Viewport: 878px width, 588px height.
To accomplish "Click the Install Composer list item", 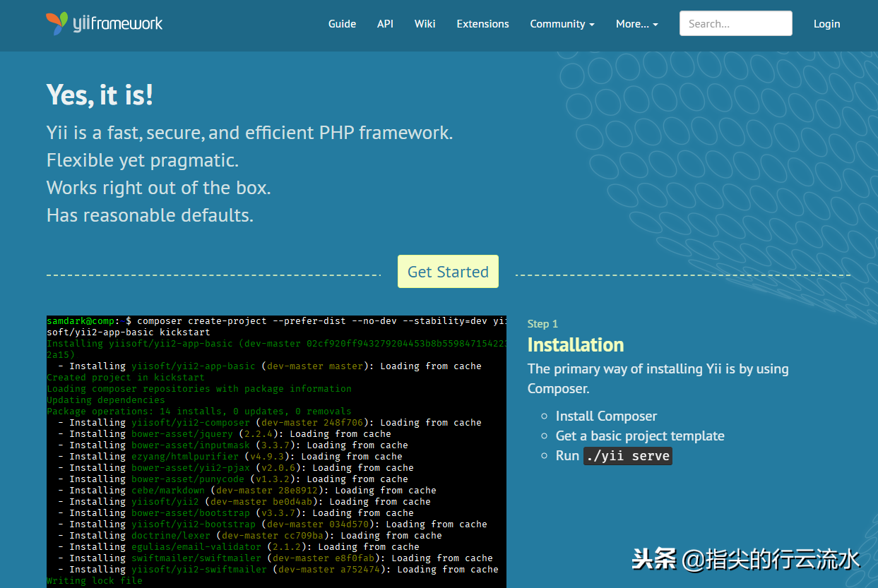I will point(606,416).
